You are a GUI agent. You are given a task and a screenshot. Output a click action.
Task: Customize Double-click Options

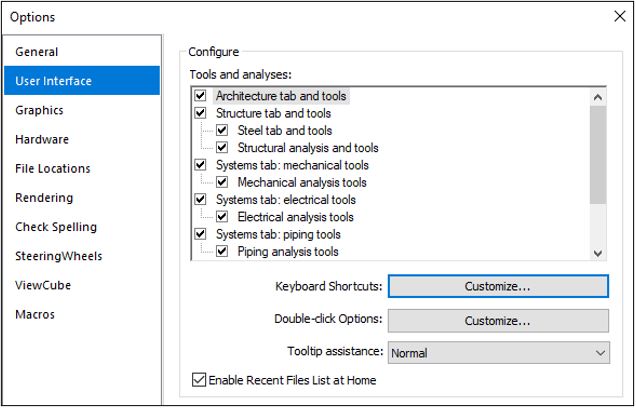click(497, 321)
